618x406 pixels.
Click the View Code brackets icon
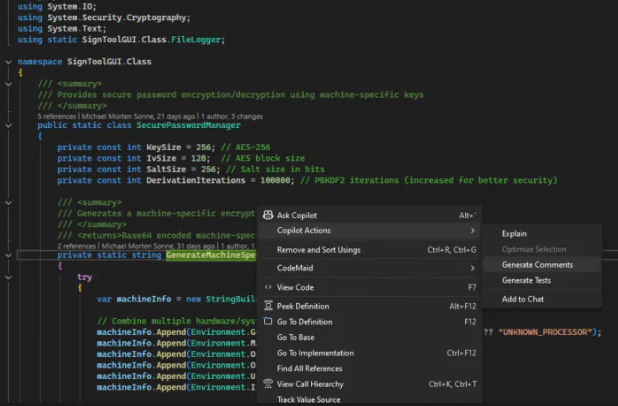267,287
